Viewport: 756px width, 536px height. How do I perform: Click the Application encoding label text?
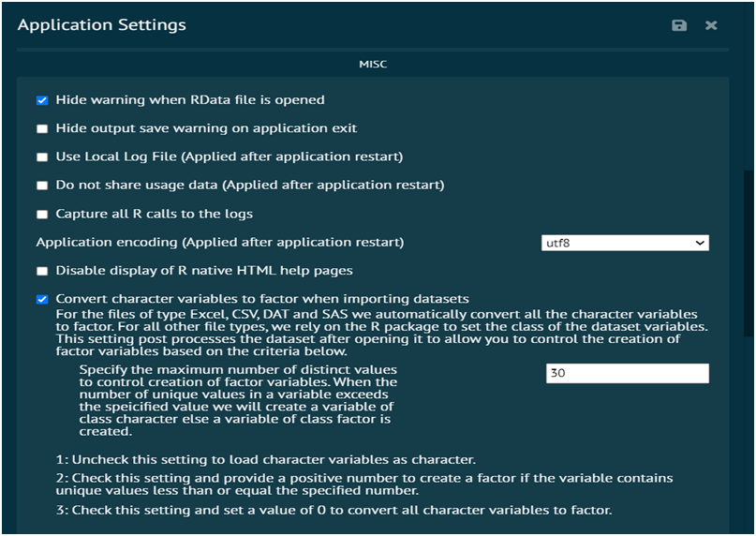(x=220, y=242)
